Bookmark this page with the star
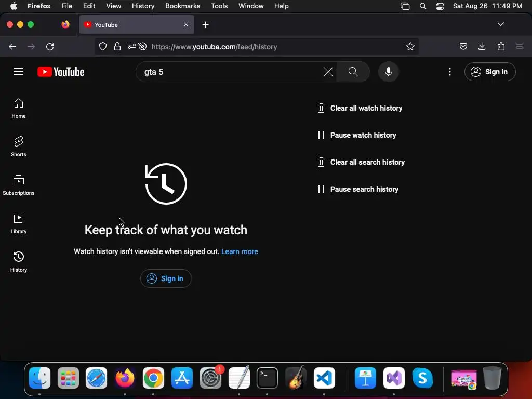The image size is (532, 399). coord(410,46)
